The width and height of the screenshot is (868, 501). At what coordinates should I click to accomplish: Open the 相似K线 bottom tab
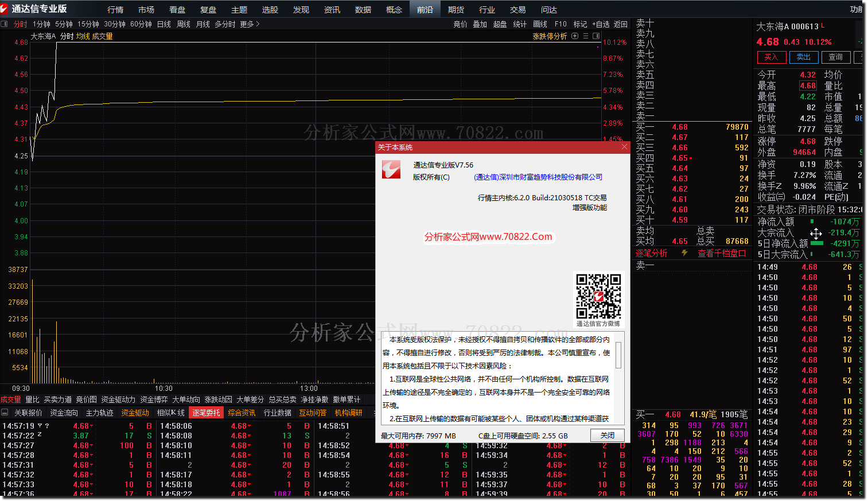(170, 413)
